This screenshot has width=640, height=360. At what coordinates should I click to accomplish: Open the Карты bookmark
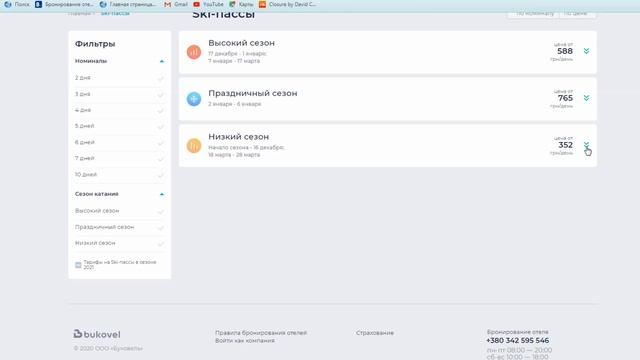tap(241, 4)
